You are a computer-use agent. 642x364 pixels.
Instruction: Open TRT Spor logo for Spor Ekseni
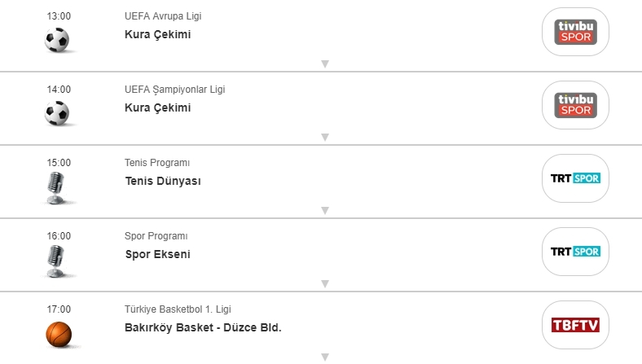(x=576, y=252)
